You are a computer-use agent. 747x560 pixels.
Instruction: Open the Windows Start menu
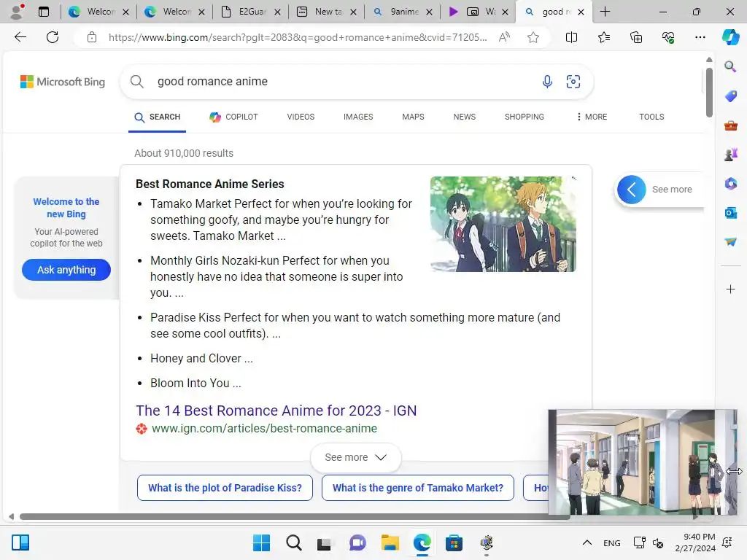261,542
